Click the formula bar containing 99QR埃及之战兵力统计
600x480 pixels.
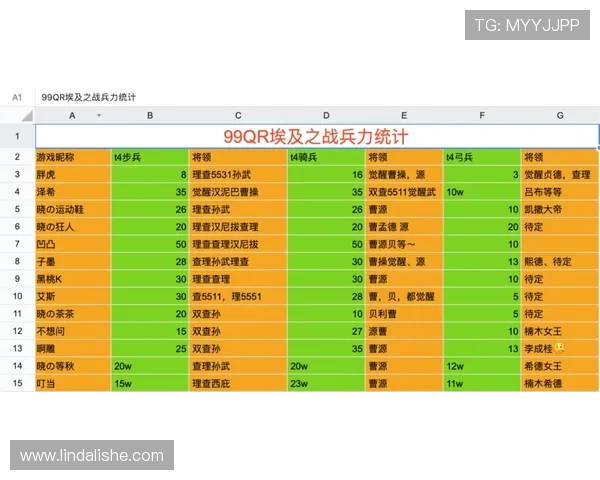click(318, 97)
